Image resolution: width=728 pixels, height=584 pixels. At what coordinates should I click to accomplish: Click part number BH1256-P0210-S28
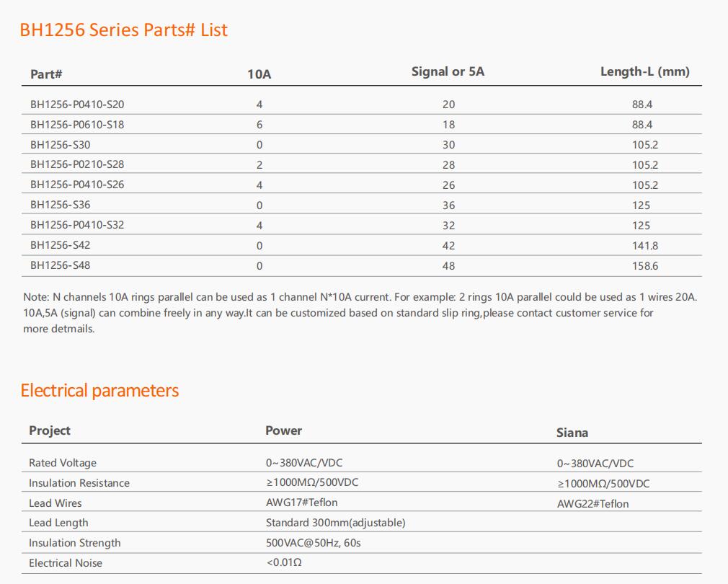77,164
